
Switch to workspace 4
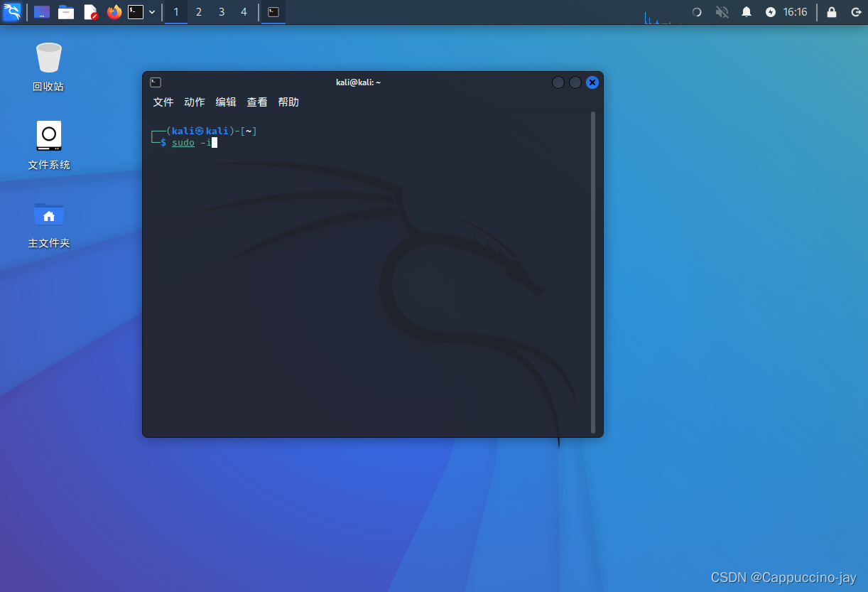pyautogui.click(x=244, y=12)
